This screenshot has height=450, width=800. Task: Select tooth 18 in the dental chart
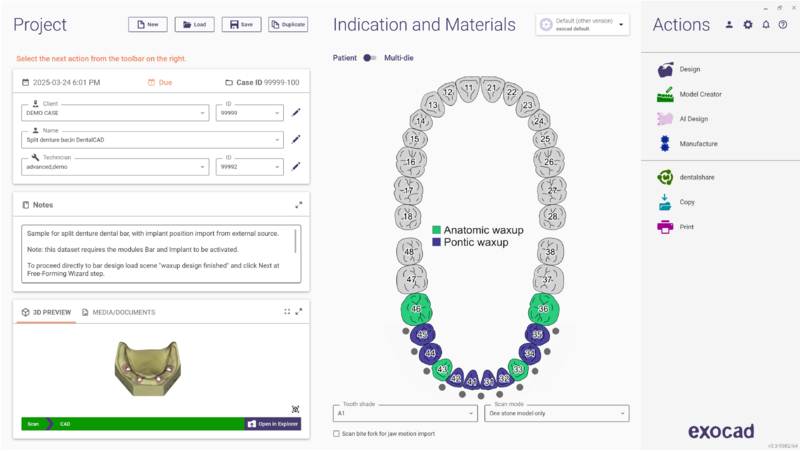(407, 216)
